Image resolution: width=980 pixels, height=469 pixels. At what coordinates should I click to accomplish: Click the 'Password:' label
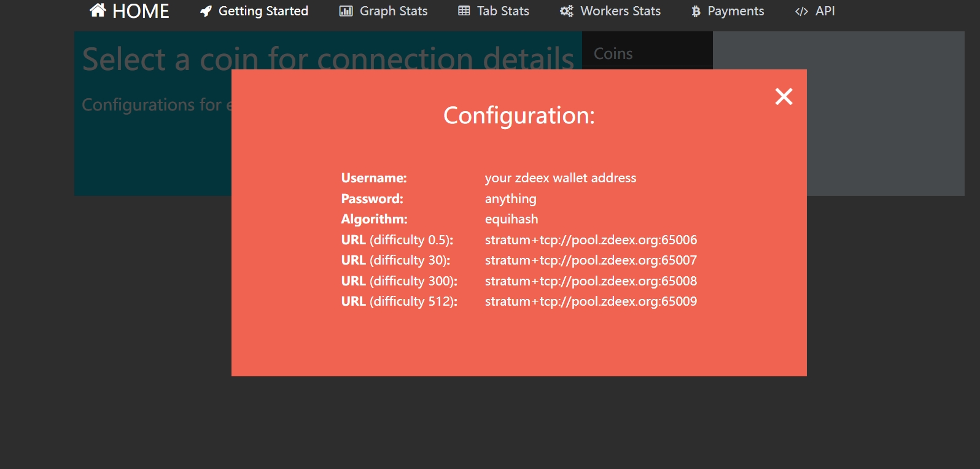click(x=372, y=199)
